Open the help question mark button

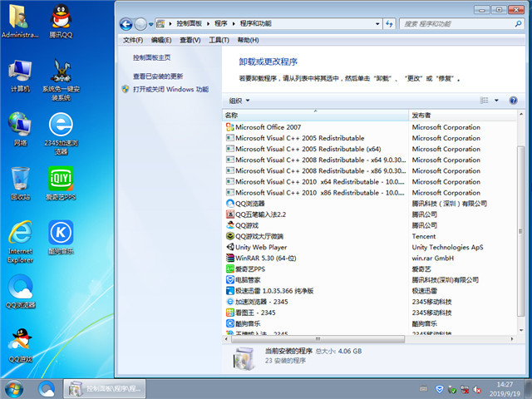point(513,101)
